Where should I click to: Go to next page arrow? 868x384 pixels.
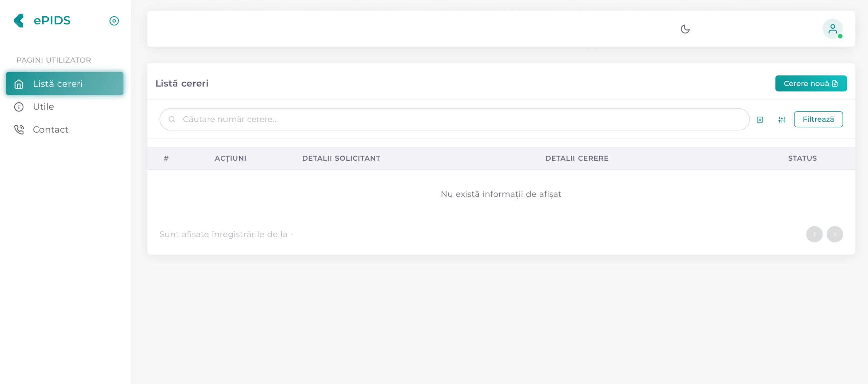[834, 234]
